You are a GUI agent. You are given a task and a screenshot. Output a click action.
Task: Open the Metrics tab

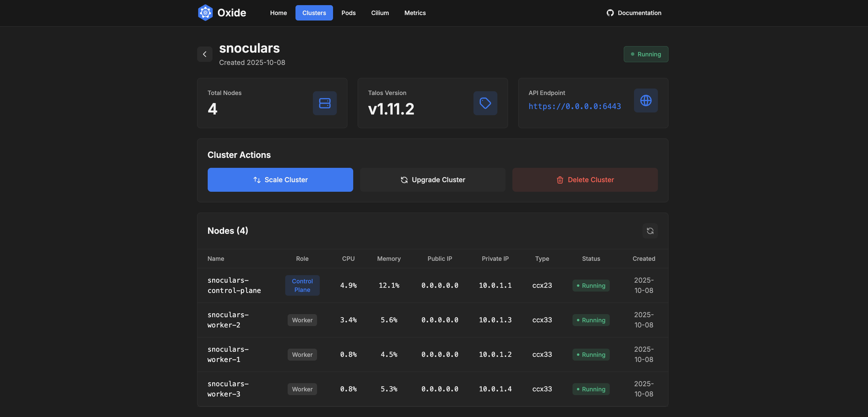coord(415,13)
